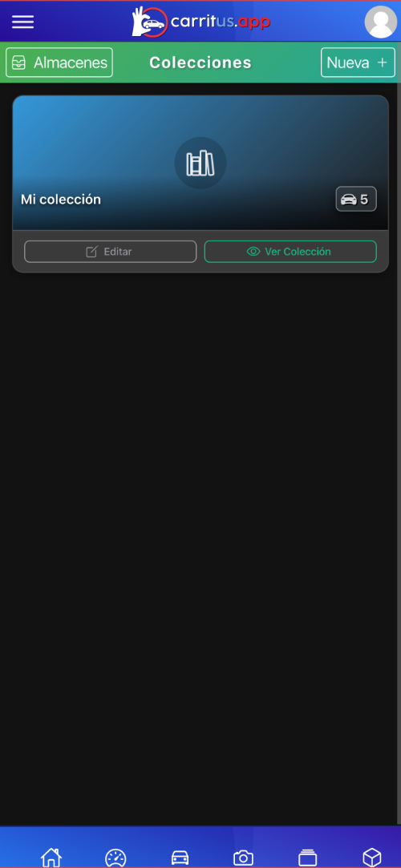Open the speedometer dashboard icon

pyautogui.click(x=115, y=858)
